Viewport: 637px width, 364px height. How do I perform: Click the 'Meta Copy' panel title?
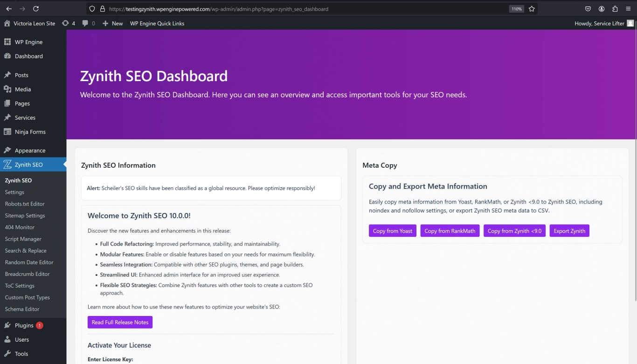click(380, 165)
